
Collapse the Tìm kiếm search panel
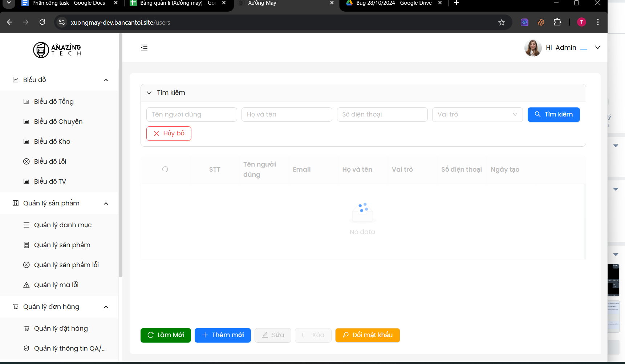tap(149, 93)
